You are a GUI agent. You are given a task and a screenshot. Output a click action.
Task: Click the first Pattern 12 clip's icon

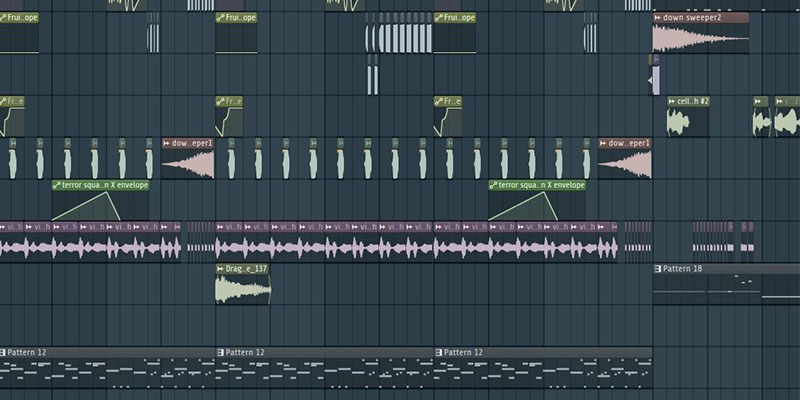coord(3,352)
